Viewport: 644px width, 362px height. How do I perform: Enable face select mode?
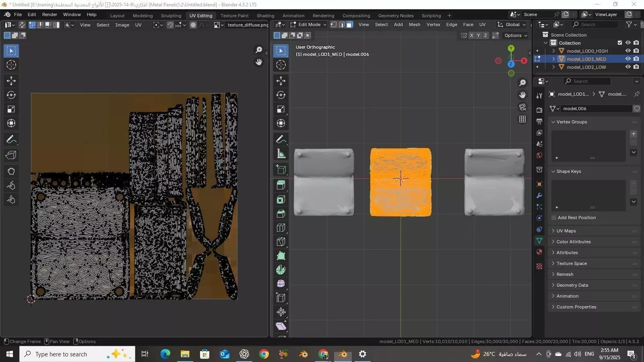349,25
